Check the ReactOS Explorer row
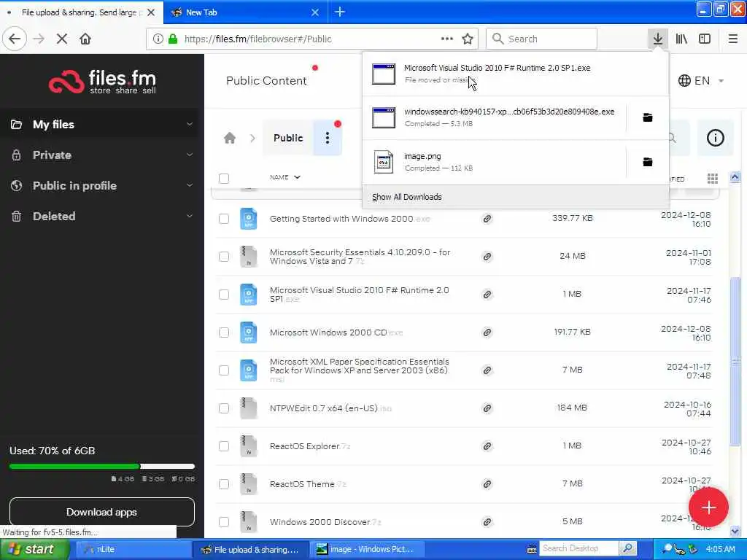 (x=224, y=446)
